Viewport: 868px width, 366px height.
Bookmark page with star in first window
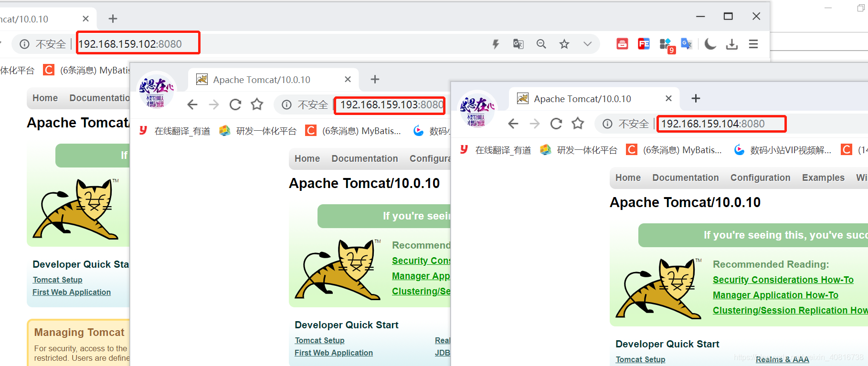pos(564,44)
